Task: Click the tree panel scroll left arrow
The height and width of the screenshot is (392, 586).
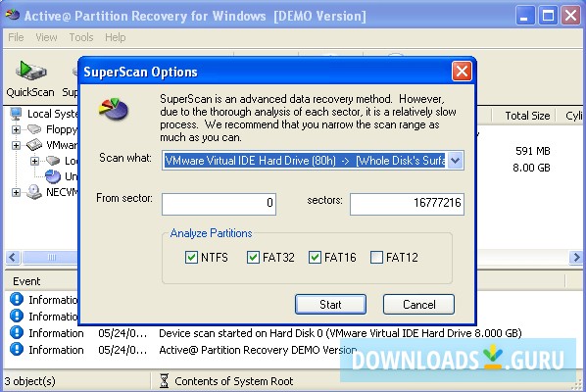Action: (x=13, y=257)
